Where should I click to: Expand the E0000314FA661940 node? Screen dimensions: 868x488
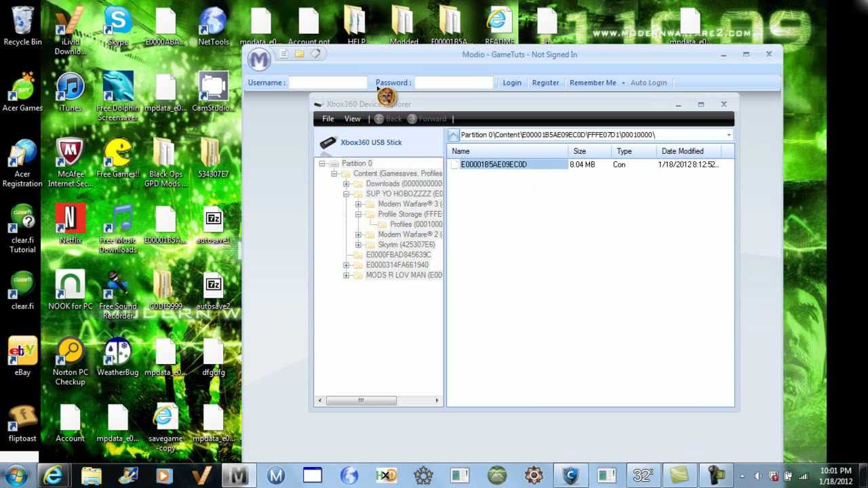click(347, 265)
